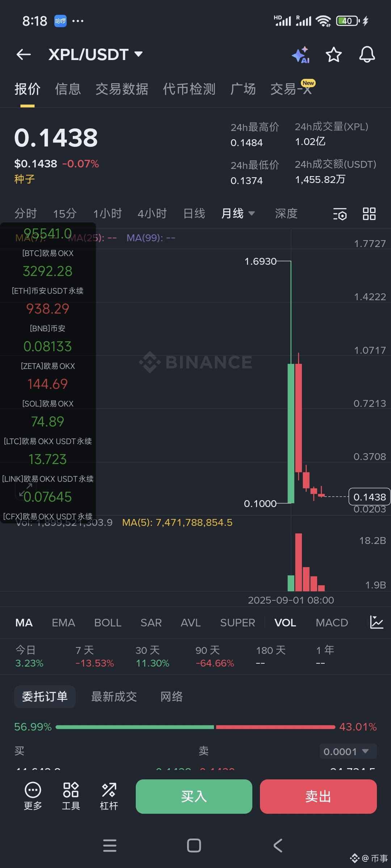Viewport: 391px width, 868px height.
Task: Toggle the EMA indicator
Action: click(63, 622)
